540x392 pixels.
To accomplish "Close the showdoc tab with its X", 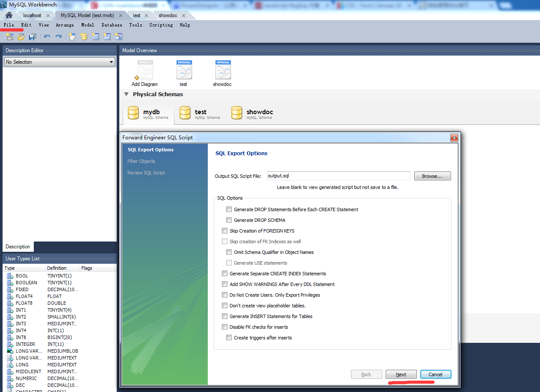I will click(183, 15).
